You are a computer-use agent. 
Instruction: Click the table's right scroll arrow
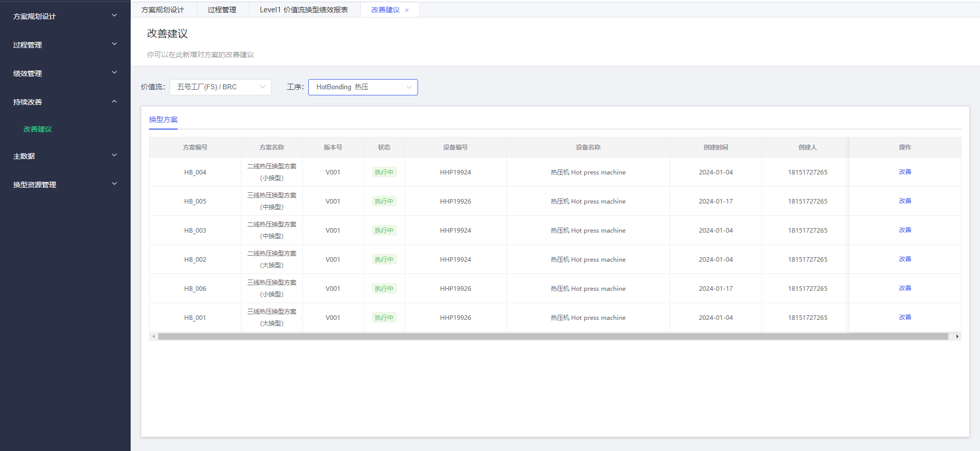pyautogui.click(x=957, y=337)
